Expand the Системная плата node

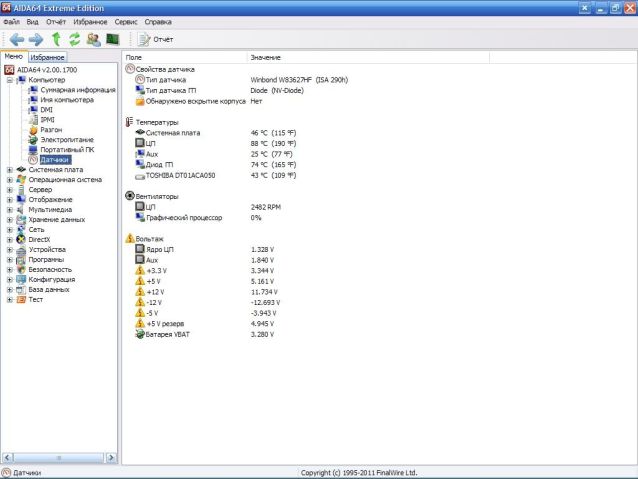pos(9,170)
